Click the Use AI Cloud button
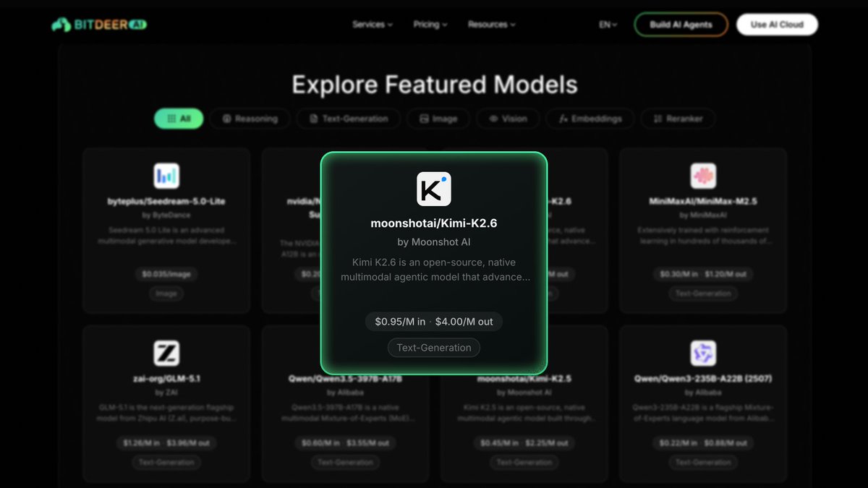868x488 pixels. pos(777,25)
